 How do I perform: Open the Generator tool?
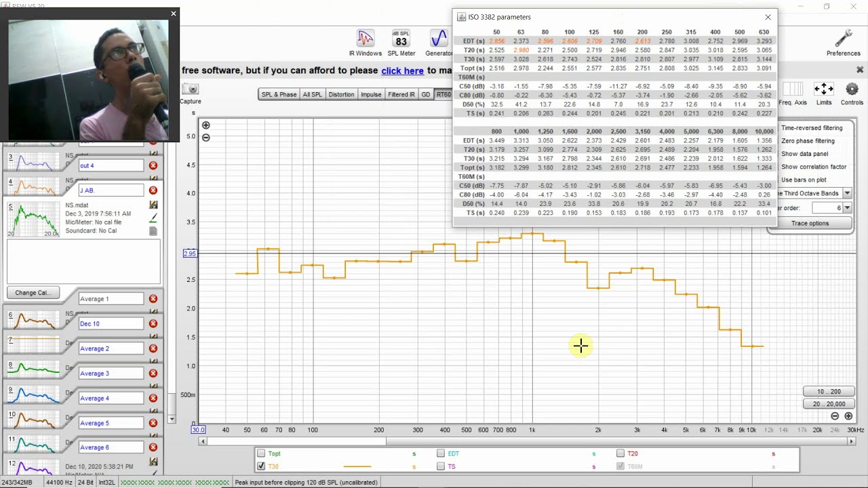tap(439, 43)
